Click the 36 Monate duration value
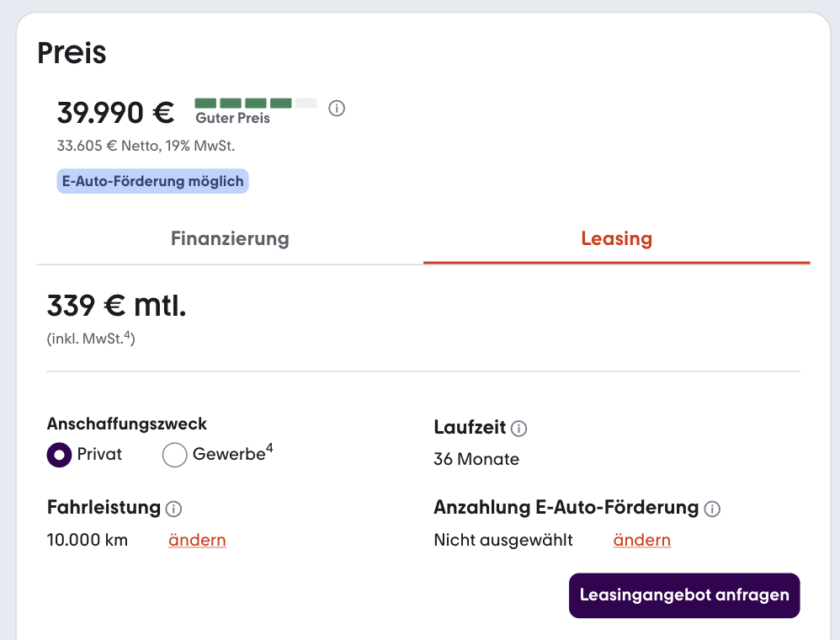Image resolution: width=840 pixels, height=640 pixels. pos(476,459)
